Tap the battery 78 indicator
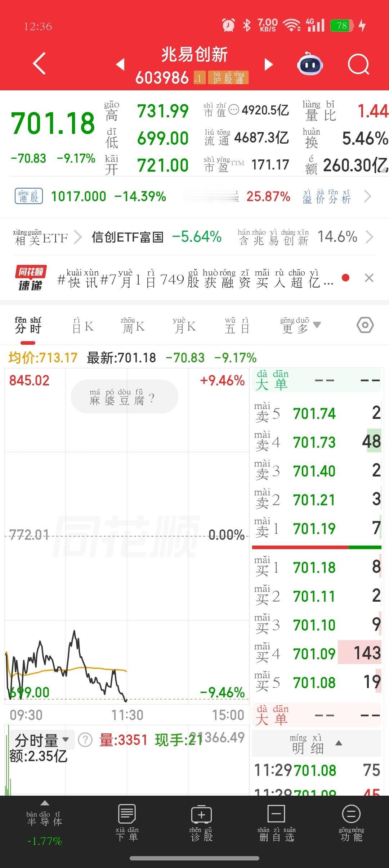 click(342, 26)
